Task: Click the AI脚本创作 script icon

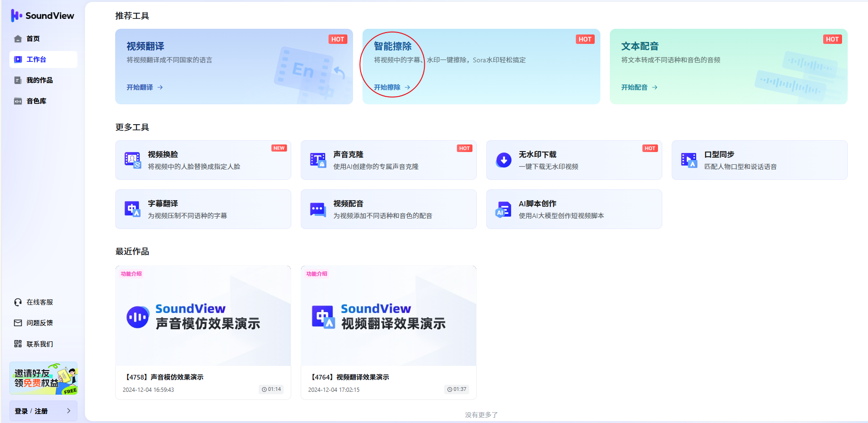Action: [503, 209]
